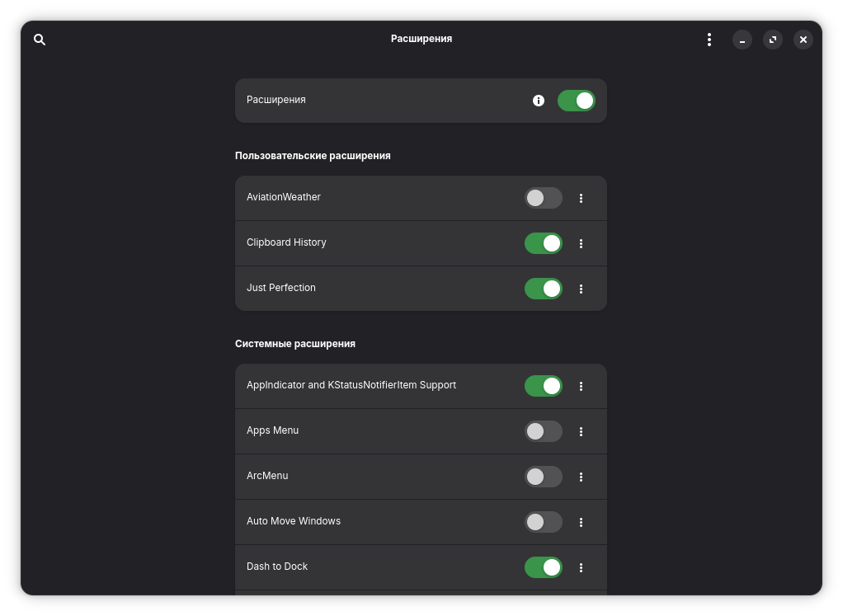Disable the Just Perfection extension
This screenshot has height=616, width=843.
pyautogui.click(x=543, y=289)
